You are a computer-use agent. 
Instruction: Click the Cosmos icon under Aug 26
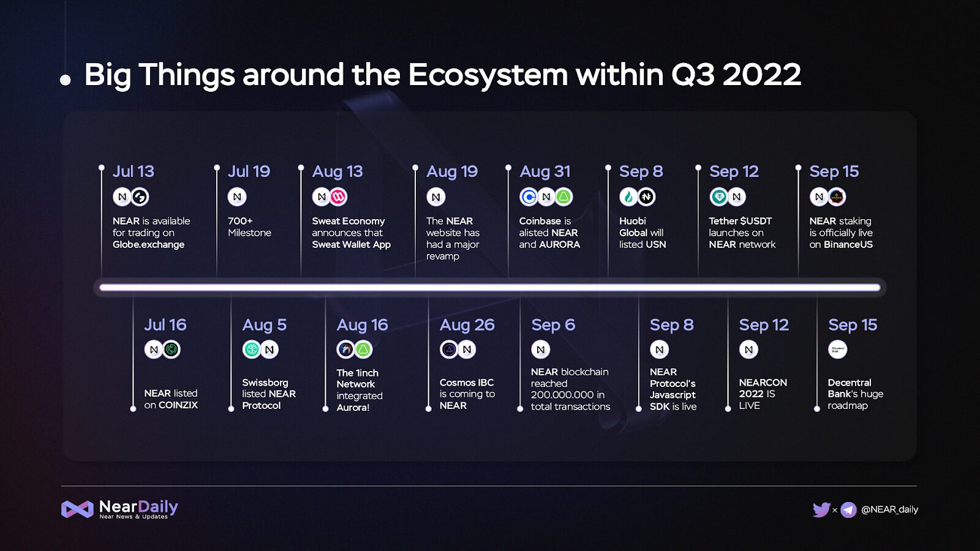[449, 350]
